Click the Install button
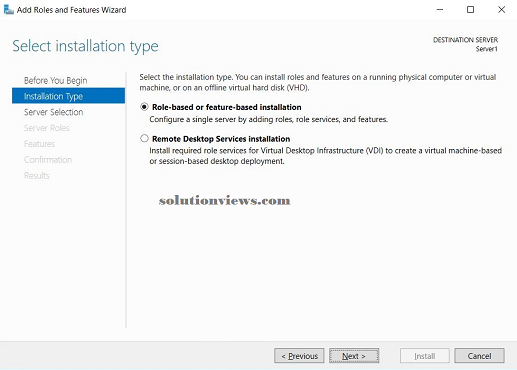 click(x=425, y=356)
